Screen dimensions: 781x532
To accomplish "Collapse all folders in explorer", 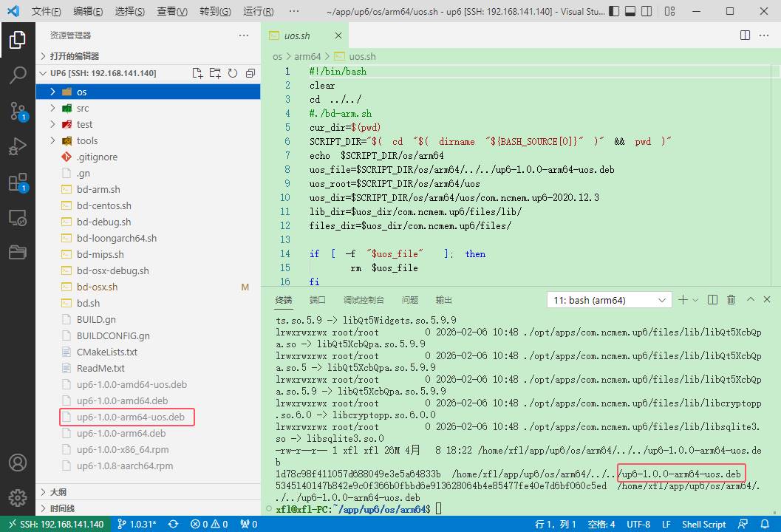I will (250, 73).
